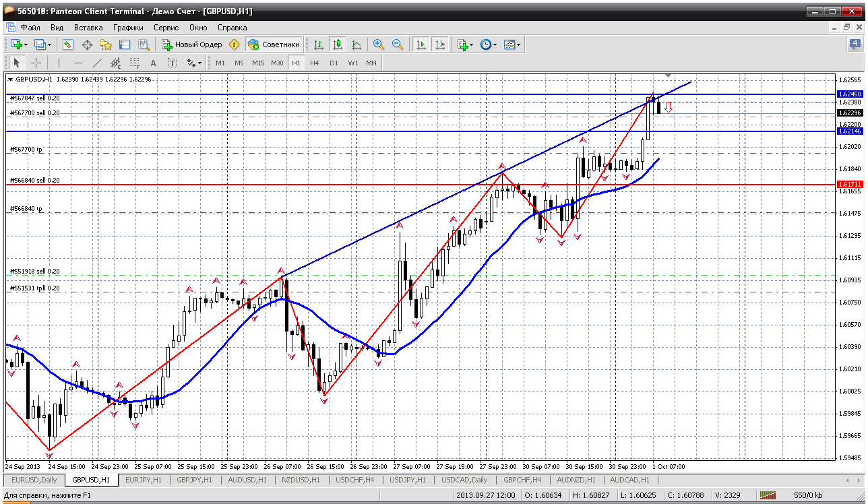Screen dimensions: 868x504
Task: Show the Market Watch window
Action: click(68, 44)
